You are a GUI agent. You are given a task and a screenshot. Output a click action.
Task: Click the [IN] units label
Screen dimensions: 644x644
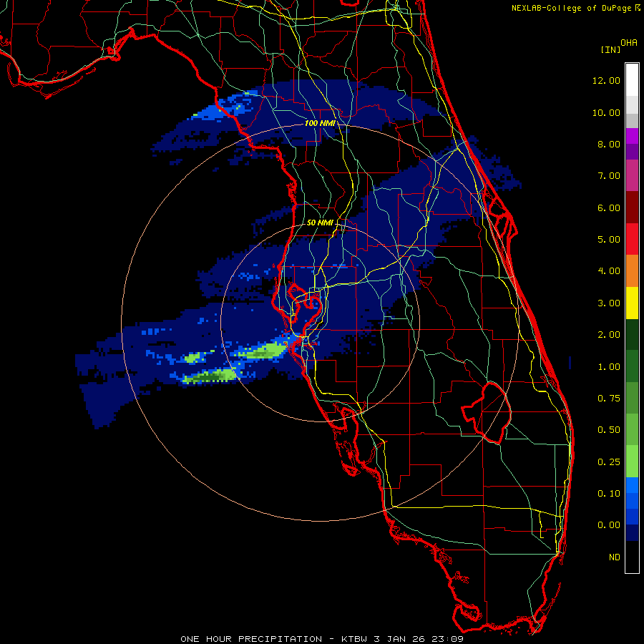click(611, 49)
